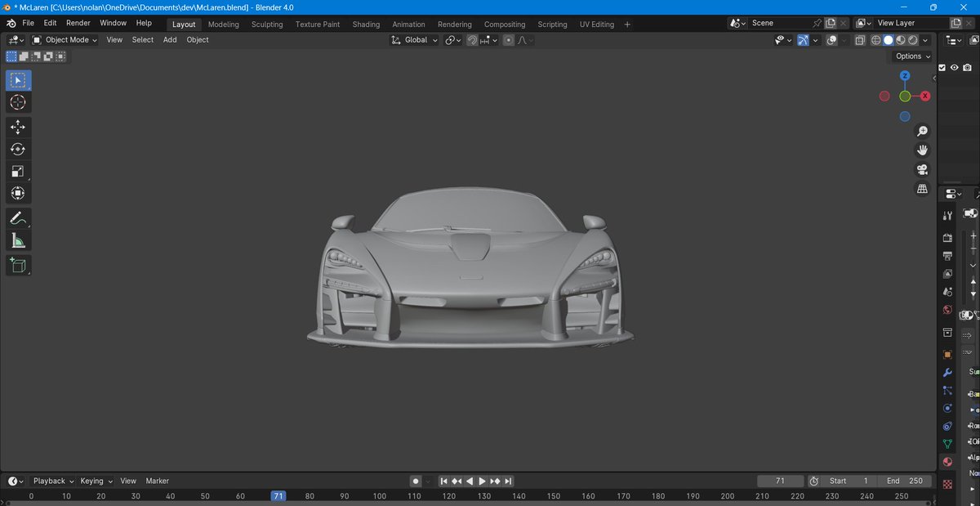Image resolution: width=980 pixels, height=506 pixels.
Task: Play the animation forward
Action: point(483,481)
